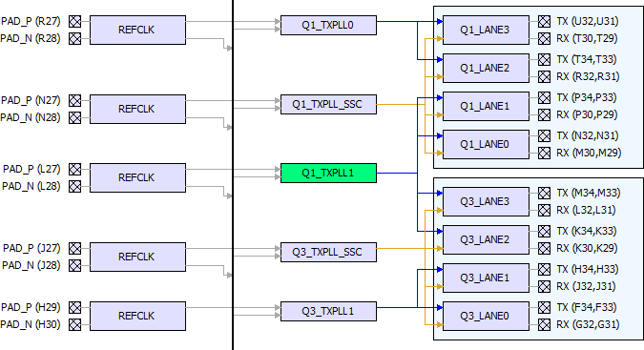Select the REFCLK block for pads J27/J28

tap(137, 257)
